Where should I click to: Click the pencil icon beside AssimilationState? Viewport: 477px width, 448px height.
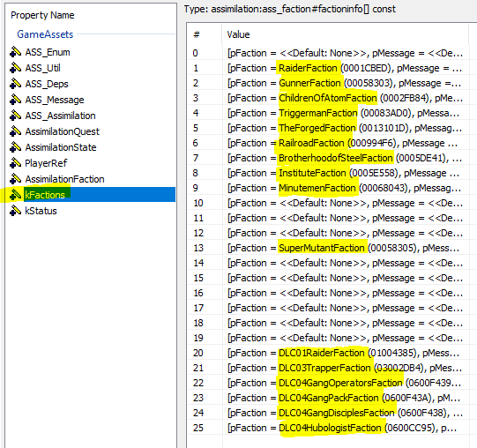point(15,147)
